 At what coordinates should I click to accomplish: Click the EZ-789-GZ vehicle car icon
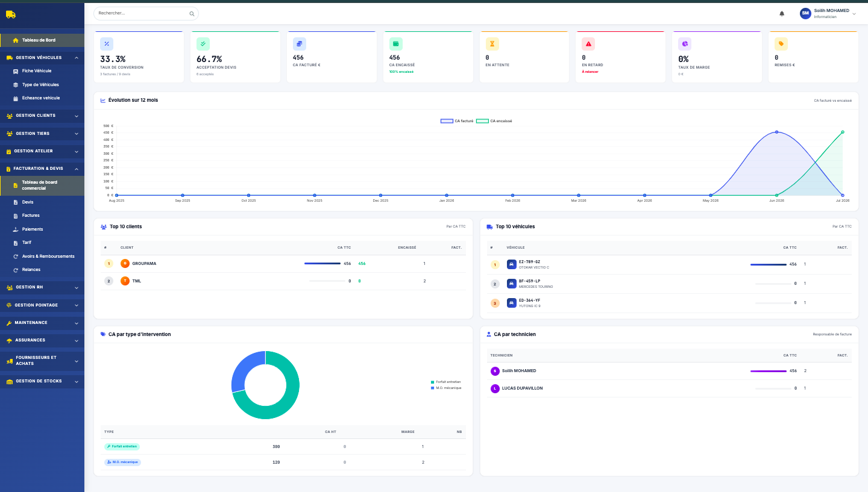click(512, 264)
